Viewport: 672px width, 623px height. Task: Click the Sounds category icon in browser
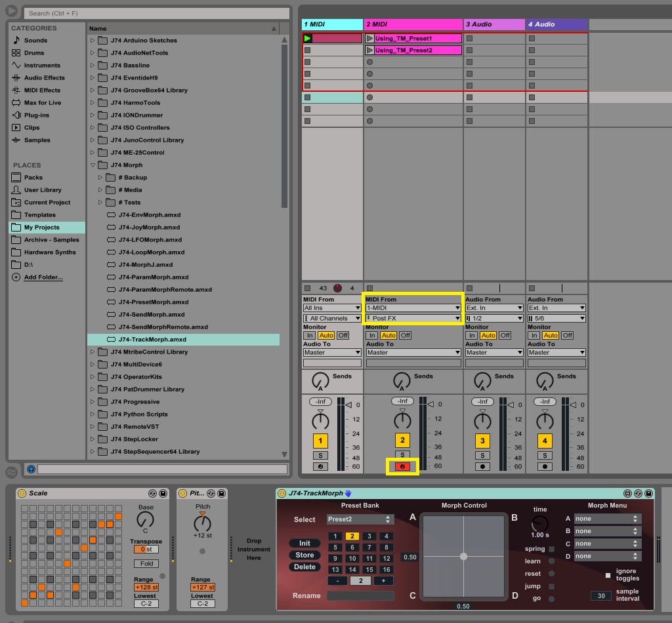tap(16, 41)
